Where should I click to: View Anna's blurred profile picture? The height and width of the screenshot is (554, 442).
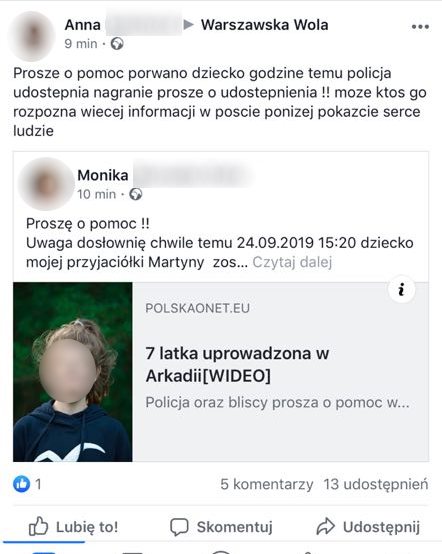tap(32, 36)
